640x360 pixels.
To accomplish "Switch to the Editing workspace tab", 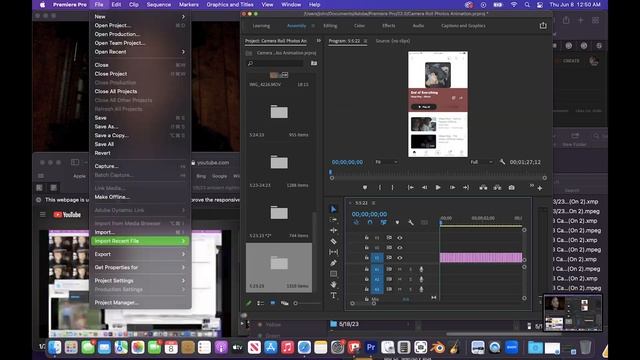I will (x=330, y=26).
